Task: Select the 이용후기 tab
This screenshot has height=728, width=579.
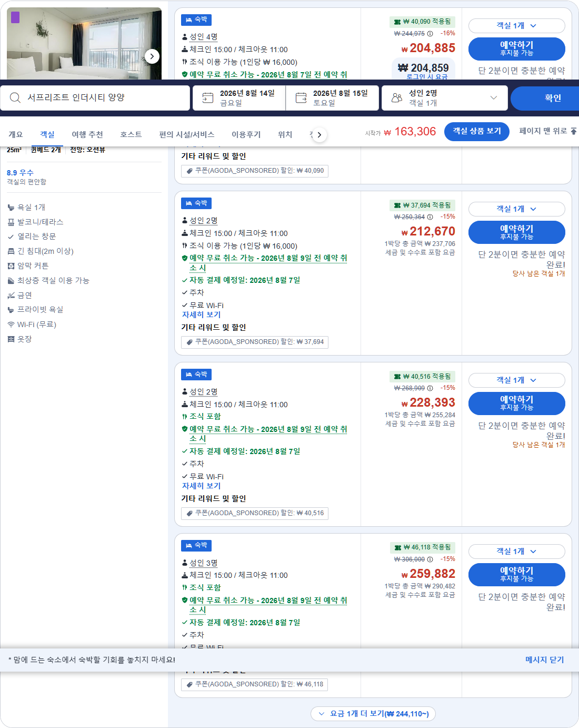Action: click(246, 134)
